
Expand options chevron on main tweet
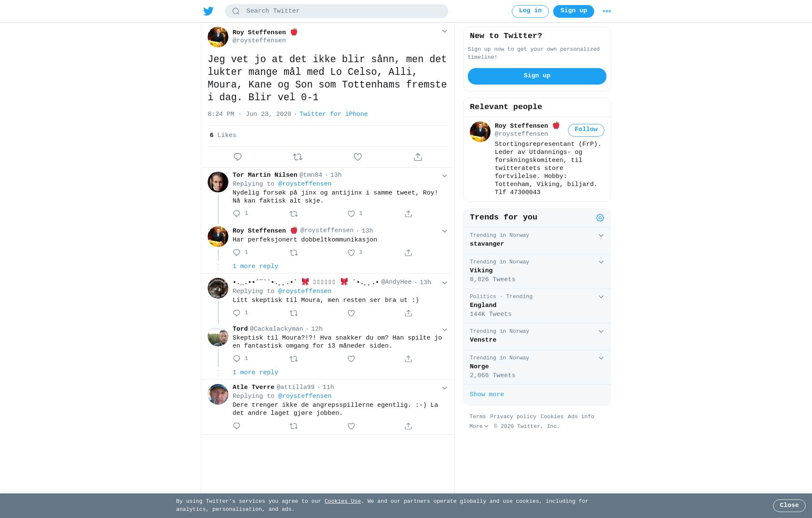[444, 31]
